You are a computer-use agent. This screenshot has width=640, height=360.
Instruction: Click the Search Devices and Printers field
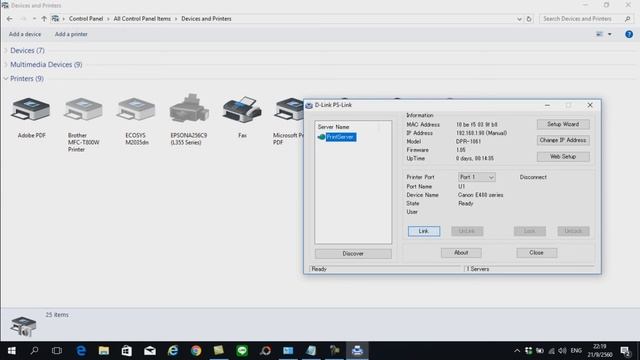[x=586, y=19]
